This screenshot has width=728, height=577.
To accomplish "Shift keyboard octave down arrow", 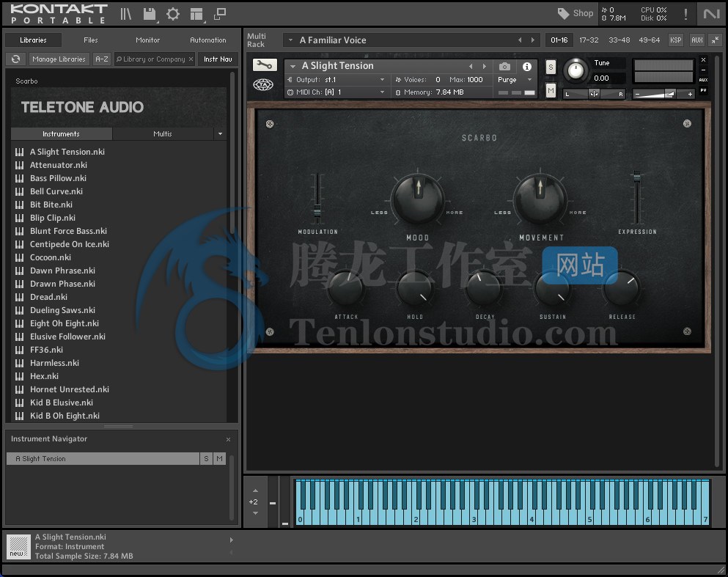I will [255, 513].
